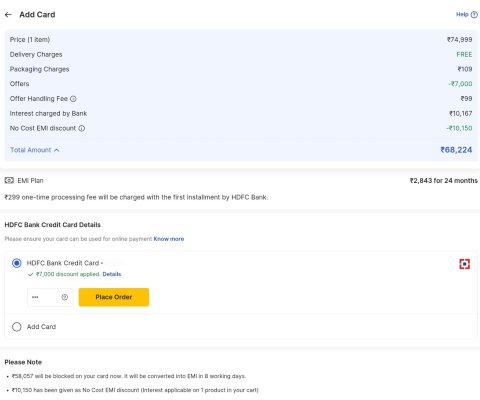
Task: Click the ₹68,224 total amount value
Action: tap(456, 150)
